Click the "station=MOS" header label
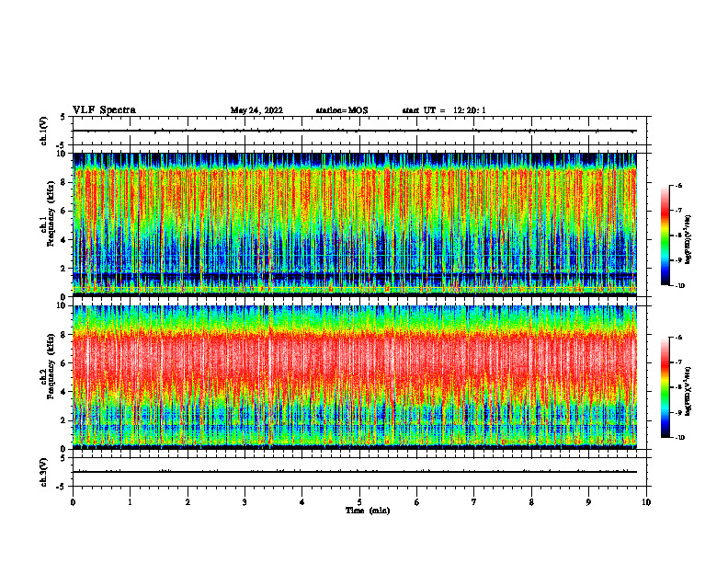The width and height of the screenshot is (728, 563). [x=342, y=110]
